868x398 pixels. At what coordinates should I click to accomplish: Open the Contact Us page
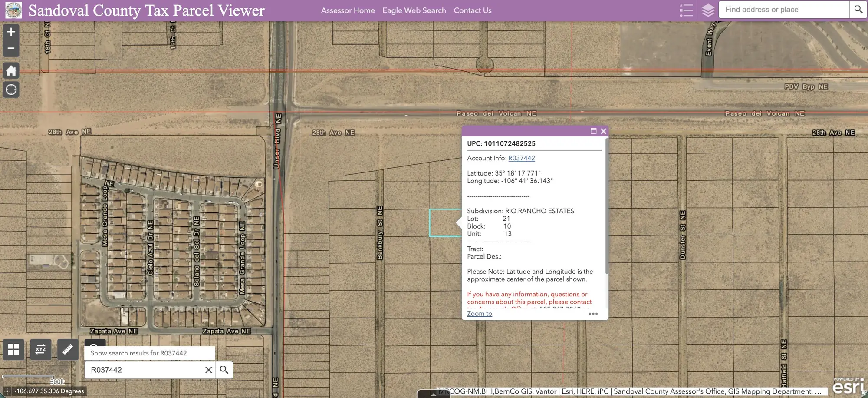click(x=473, y=10)
